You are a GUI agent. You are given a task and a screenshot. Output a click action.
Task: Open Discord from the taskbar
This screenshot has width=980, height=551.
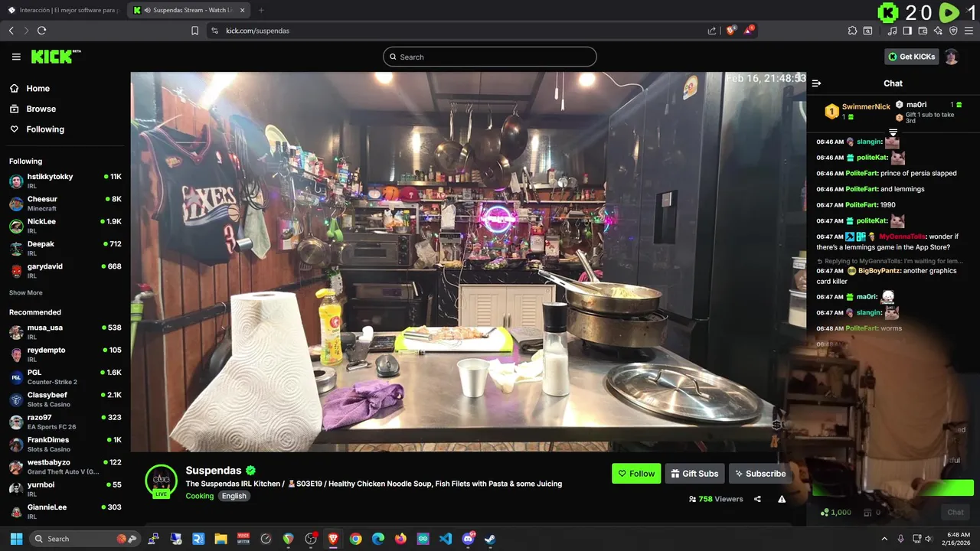coord(468,539)
